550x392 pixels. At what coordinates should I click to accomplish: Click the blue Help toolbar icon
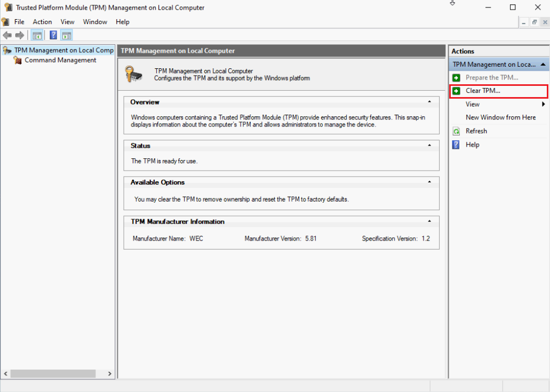point(53,35)
